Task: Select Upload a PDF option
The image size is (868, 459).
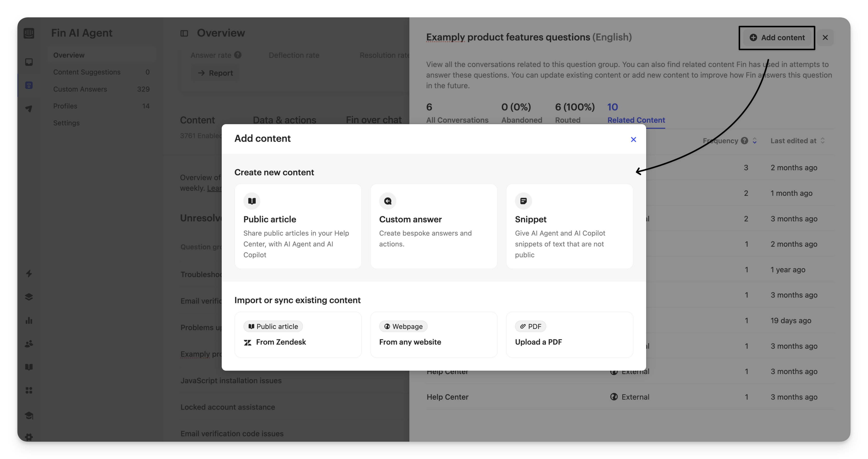Action: pyautogui.click(x=569, y=335)
